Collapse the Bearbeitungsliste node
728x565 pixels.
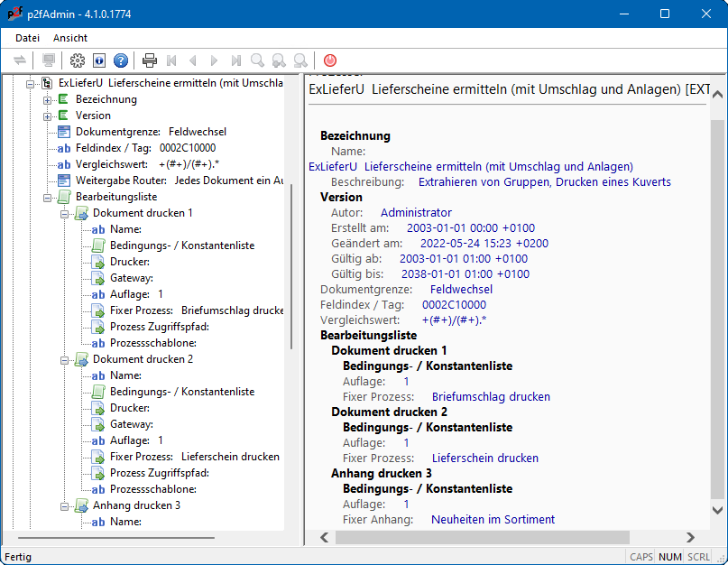(48, 197)
